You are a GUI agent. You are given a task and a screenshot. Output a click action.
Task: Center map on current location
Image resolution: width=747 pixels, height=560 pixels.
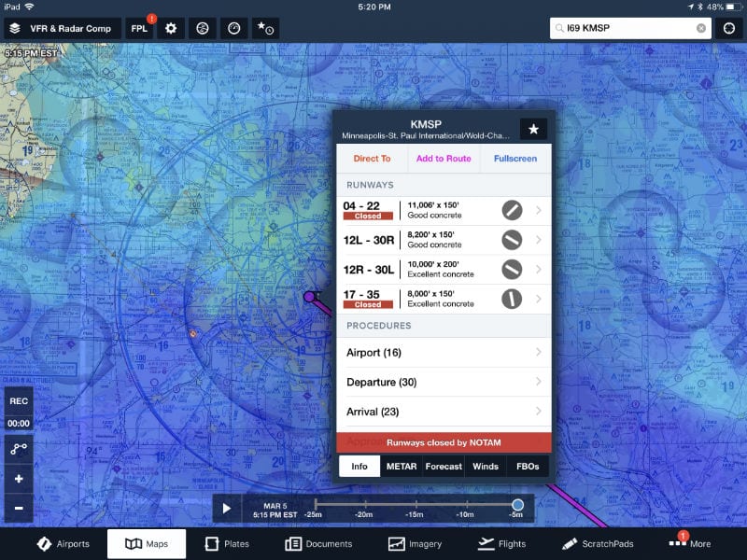click(729, 28)
